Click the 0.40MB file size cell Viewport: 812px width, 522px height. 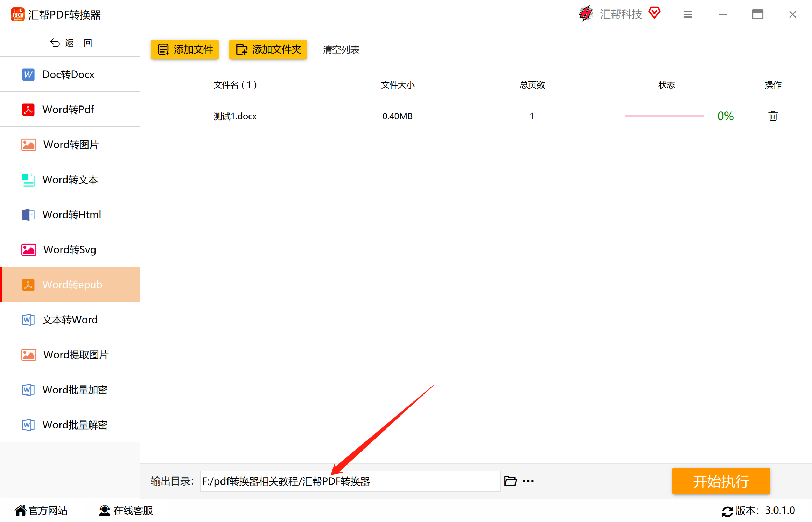pyautogui.click(x=398, y=116)
